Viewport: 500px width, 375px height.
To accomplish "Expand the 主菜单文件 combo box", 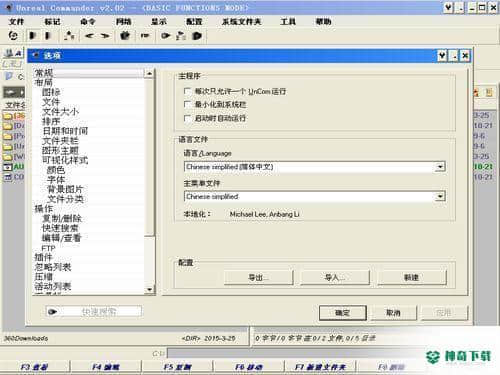I will tap(440, 196).
